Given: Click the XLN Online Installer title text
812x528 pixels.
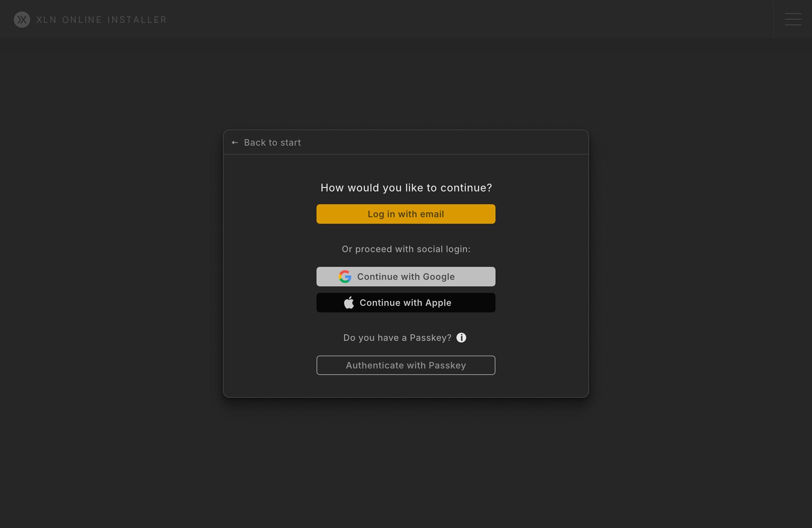Looking at the screenshot, I should tap(101, 20).
